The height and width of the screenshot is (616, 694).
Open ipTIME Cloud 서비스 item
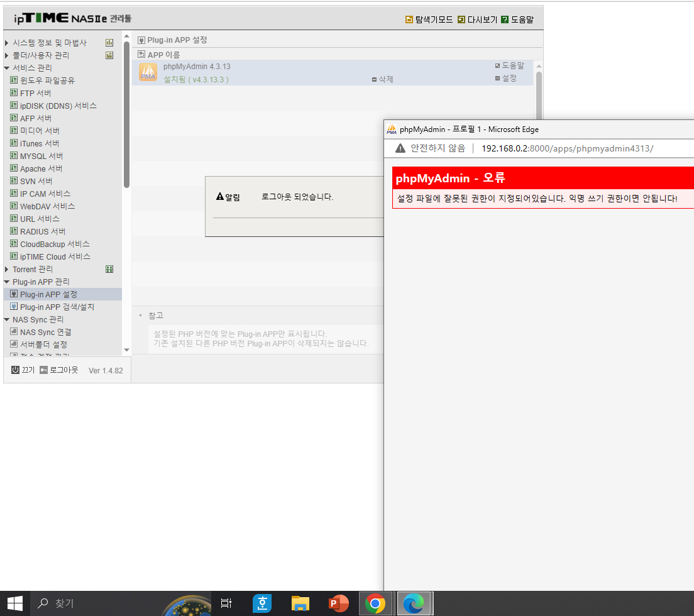point(50,257)
